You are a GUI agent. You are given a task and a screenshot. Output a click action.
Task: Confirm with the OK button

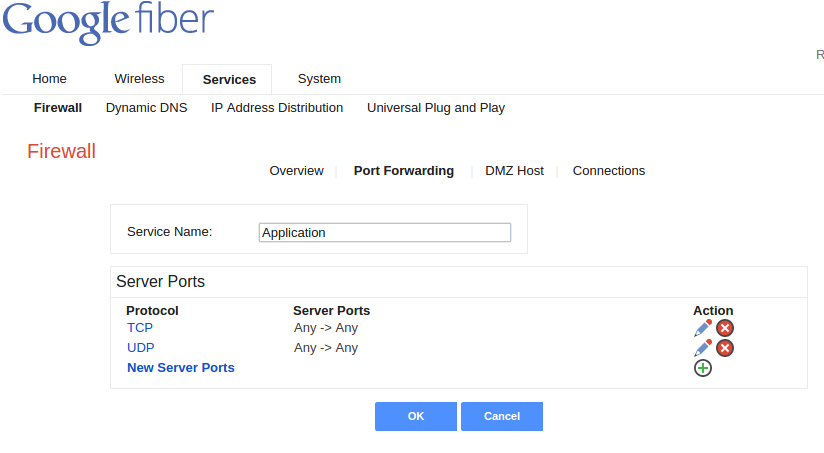(416, 416)
